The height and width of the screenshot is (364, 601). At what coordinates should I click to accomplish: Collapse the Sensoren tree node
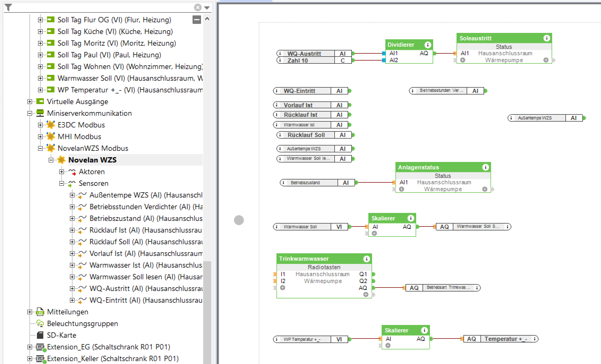[62, 183]
